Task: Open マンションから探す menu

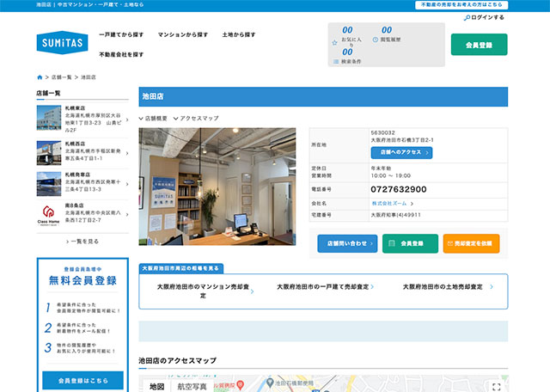Action: (x=183, y=34)
